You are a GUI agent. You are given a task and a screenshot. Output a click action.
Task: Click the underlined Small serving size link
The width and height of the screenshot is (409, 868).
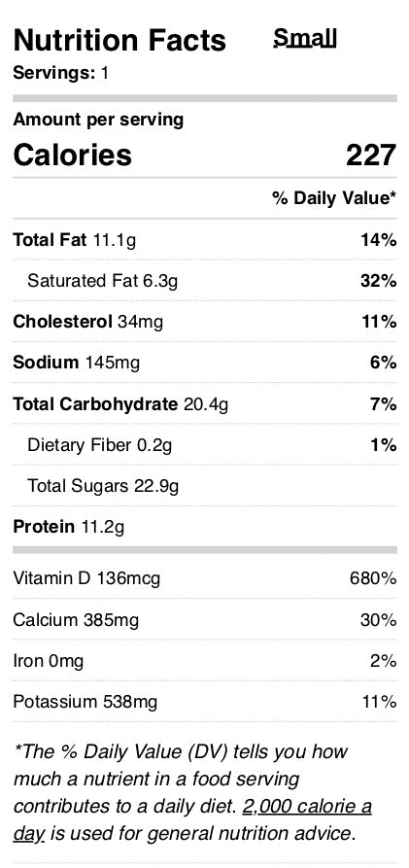coord(305,38)
